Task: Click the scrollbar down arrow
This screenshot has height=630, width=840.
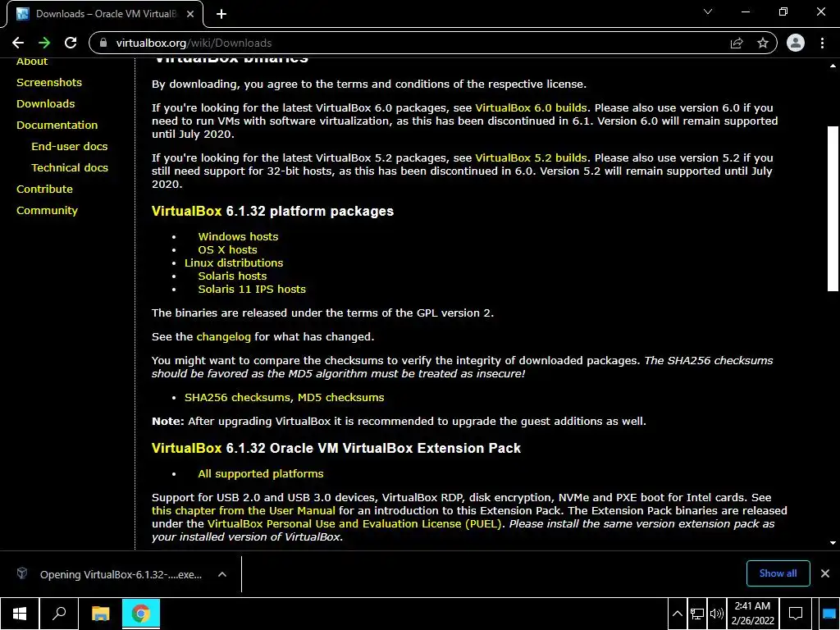Action: 833,543
